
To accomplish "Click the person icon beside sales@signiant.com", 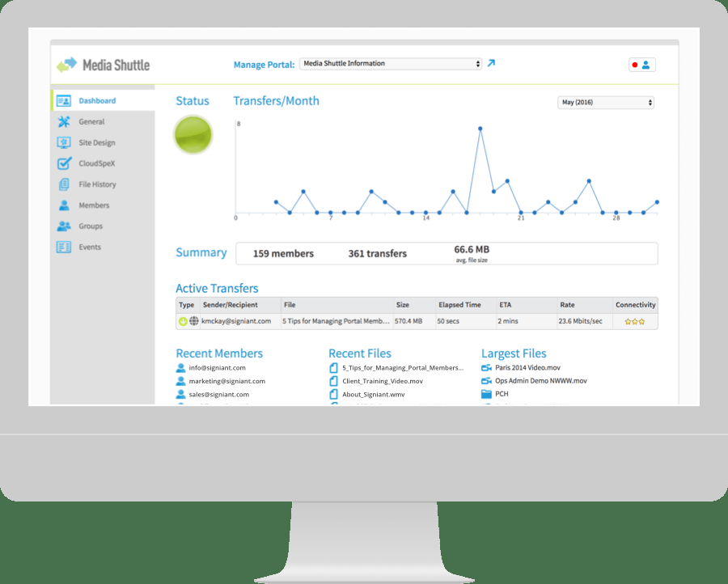I will pos(180,395).
